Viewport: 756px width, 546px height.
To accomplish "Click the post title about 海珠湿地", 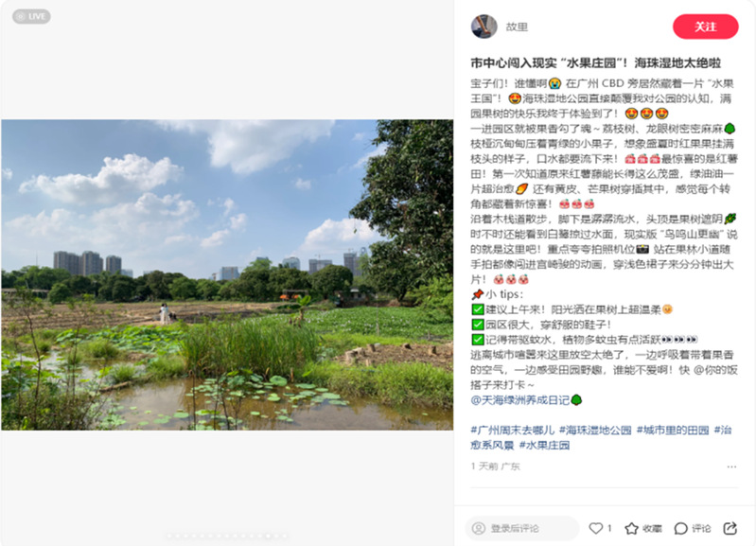I will tap(595, 62).
